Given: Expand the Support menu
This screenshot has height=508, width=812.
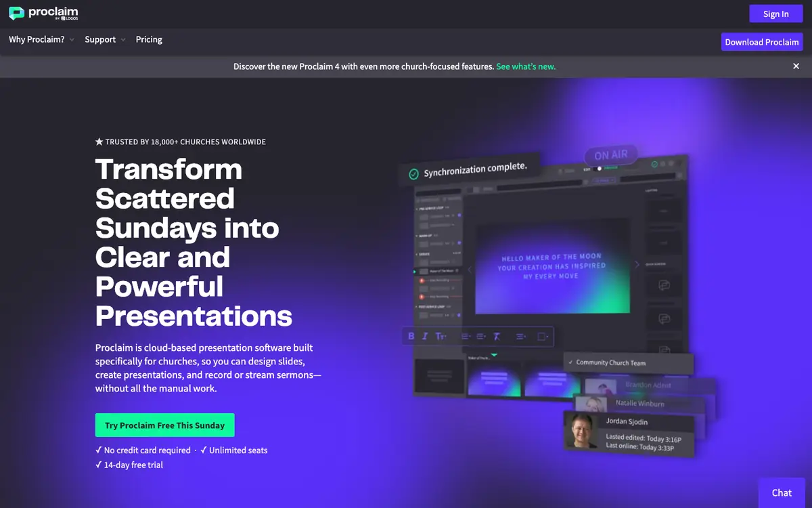Looking at the screenshot, I should 105,39.
